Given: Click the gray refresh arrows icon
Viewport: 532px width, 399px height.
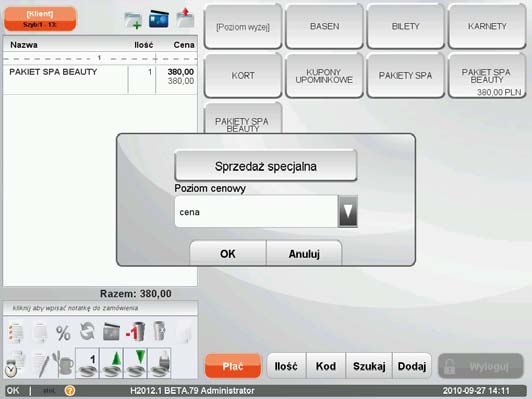Looking at the screenshot, I should 87,331.
